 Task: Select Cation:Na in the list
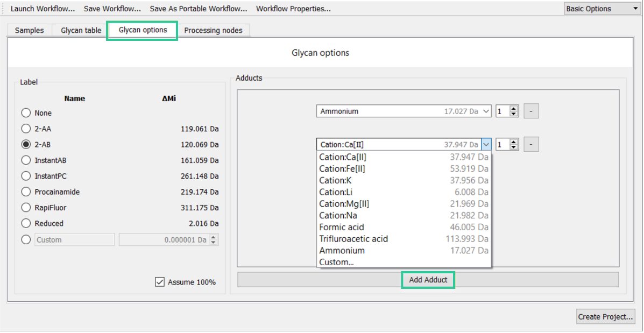point(404,216)
